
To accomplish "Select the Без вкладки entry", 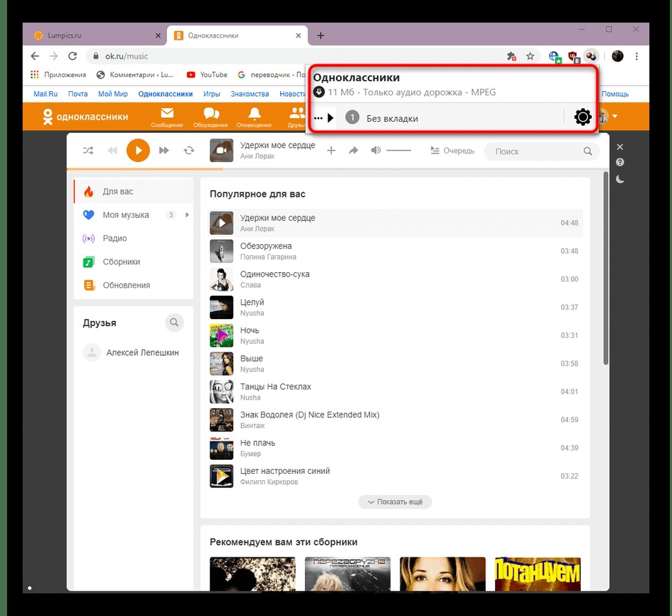I will click(x=392, y=119).
